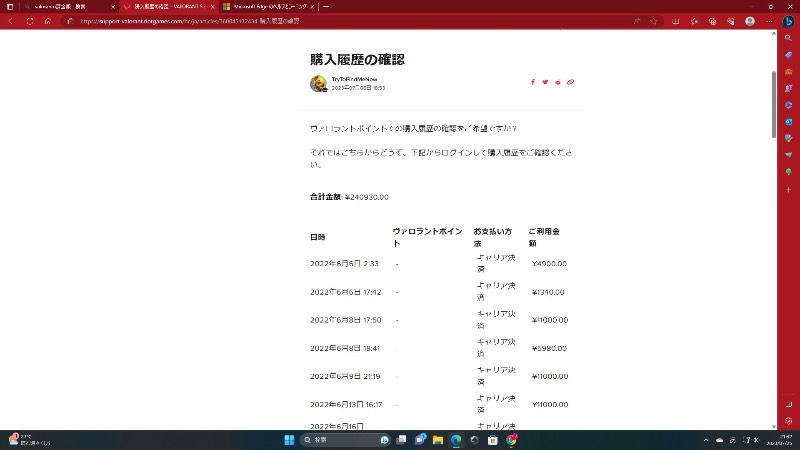The width and height of the screenshot is (800, 450).
Task: Open sidebar green tree e-tree icon
Action: tap(788, 172)
